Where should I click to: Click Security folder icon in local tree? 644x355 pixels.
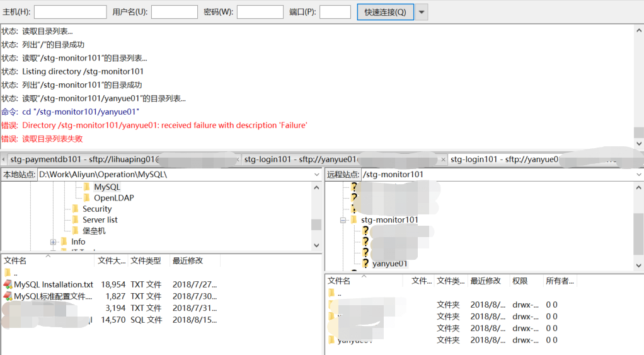coord(75,209)
